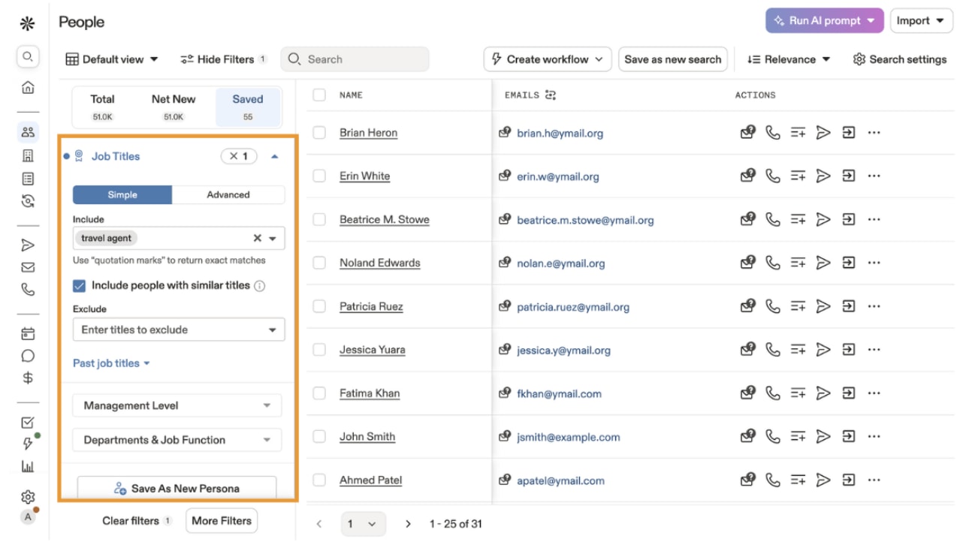Open Settings gear in sidebar

pyautogui.click(x=28, y=497)
